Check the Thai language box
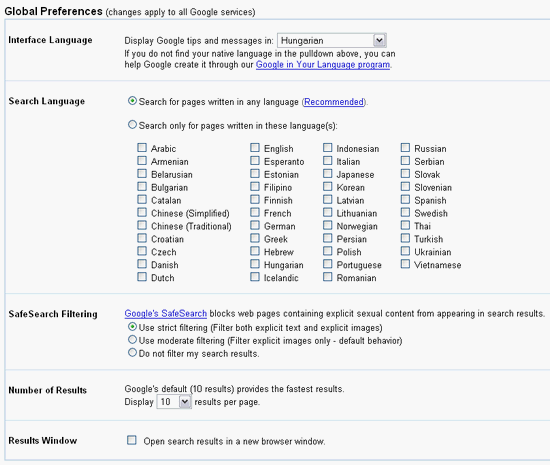Image resolution: width=550 pixels, height=465 pixels. pyautogui.click(x=405, y=225)
